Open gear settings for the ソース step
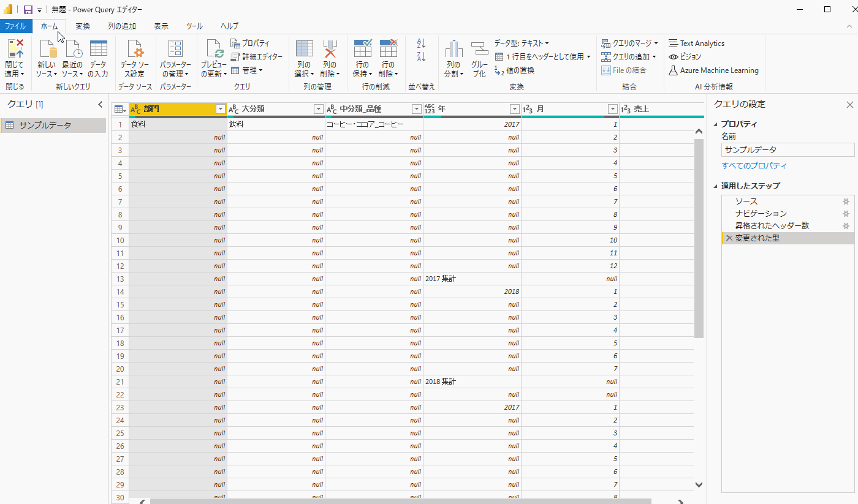This screenshot has height=504, width=858. (x=846, y=201)
